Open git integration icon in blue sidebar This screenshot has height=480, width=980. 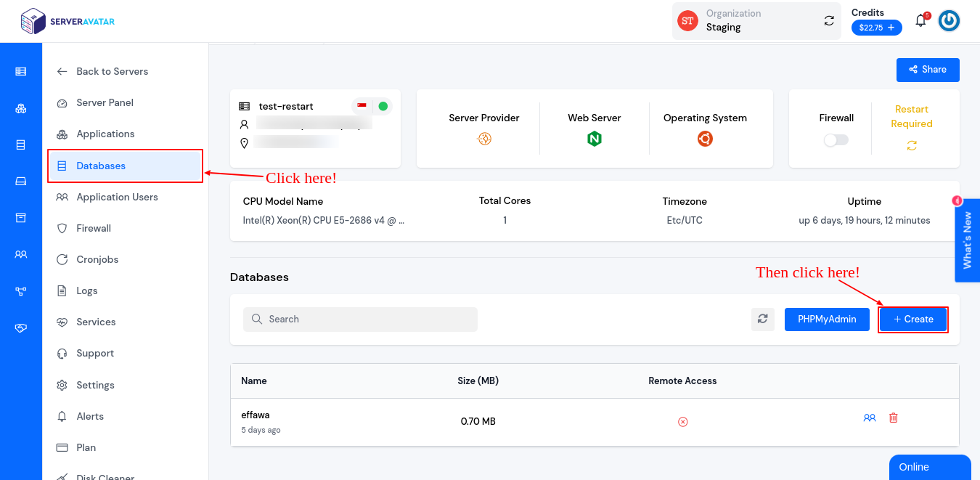(x=21, y=291)
